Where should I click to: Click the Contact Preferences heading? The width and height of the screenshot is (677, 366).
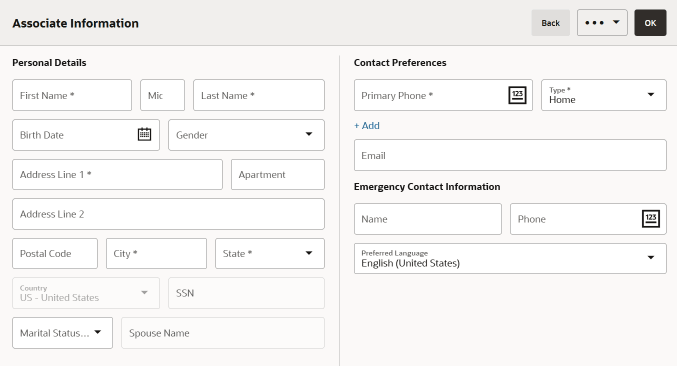click(400, 63)
